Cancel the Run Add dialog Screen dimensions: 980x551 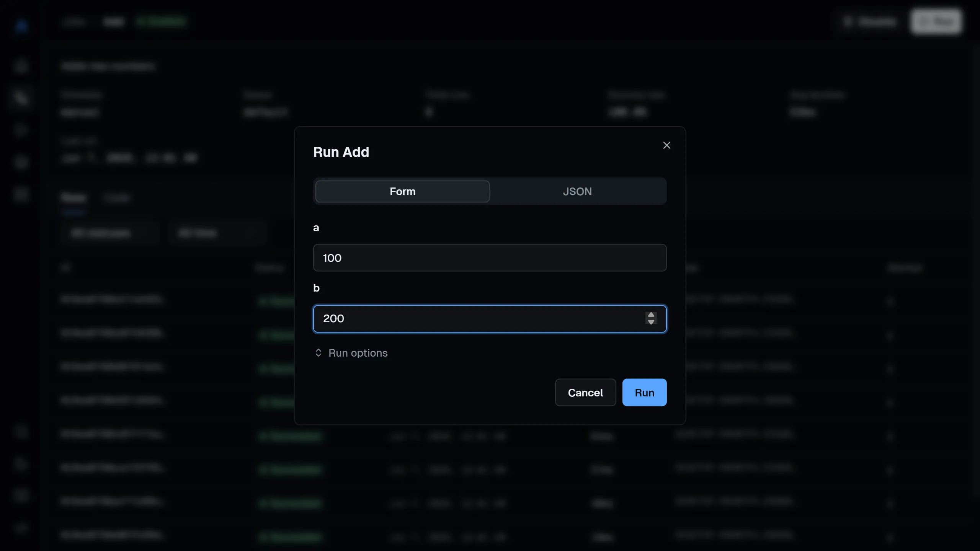click(585, 393)
